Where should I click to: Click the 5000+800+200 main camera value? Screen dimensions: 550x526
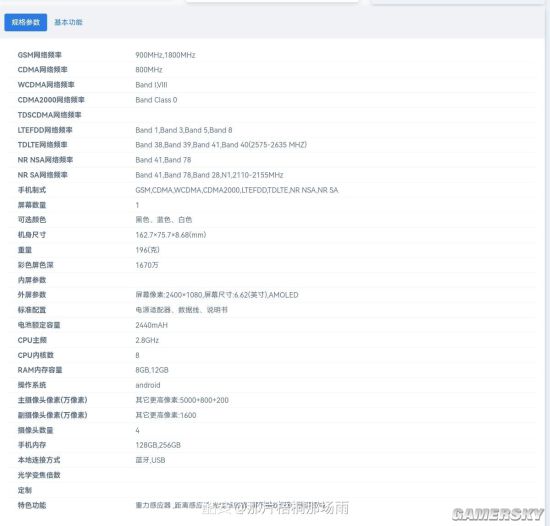[x=182, y=400]
